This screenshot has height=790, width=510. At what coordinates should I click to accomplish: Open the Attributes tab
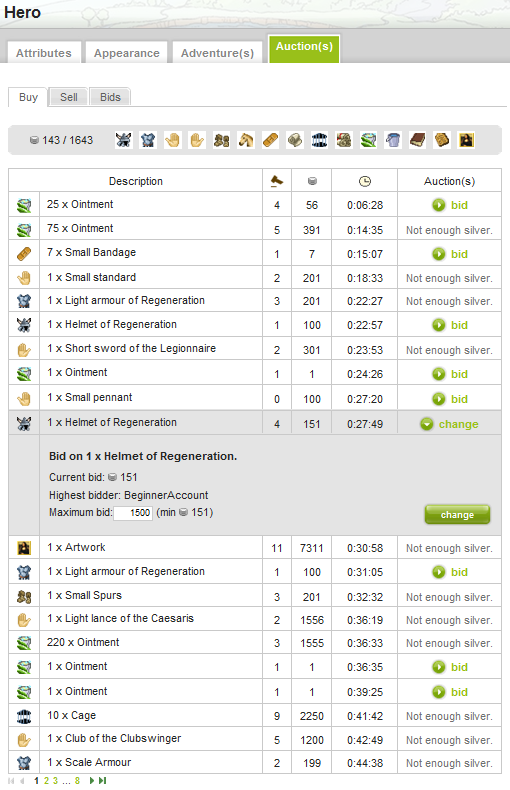(x=44, y=53)
